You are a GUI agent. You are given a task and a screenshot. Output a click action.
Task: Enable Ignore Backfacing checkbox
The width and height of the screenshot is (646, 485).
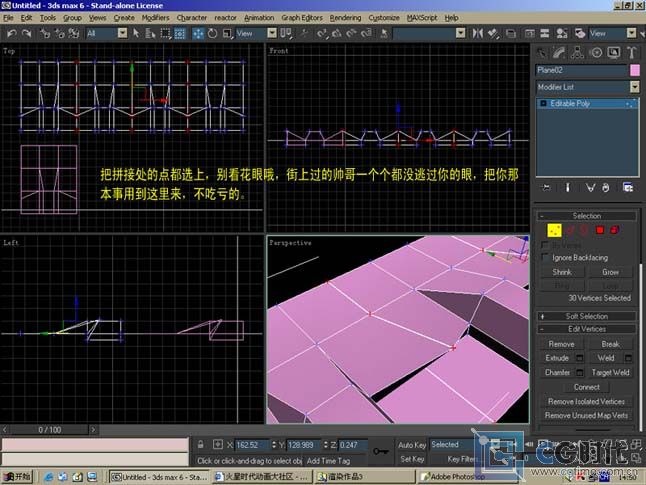[546, 258]
